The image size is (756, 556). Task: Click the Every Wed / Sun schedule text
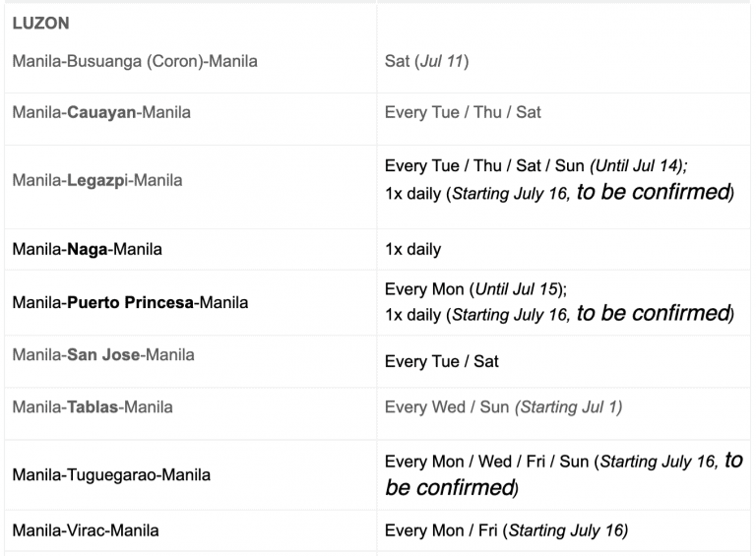click(x=503, y=406)
